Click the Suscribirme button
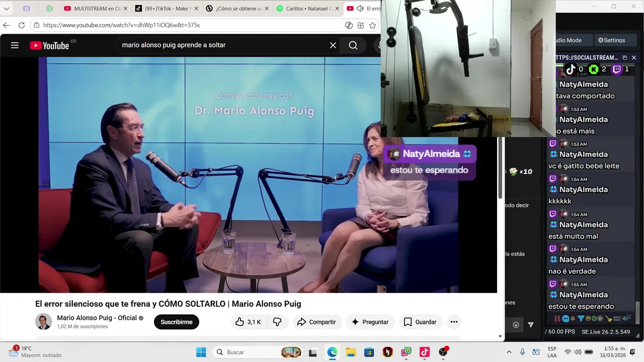Viewport: 644px width, 362px height. click(177, 322)
